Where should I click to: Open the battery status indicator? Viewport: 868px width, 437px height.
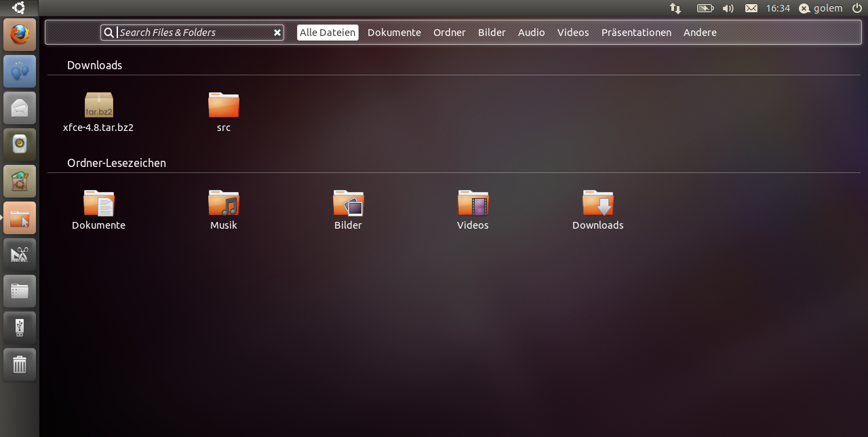point(705,8)
